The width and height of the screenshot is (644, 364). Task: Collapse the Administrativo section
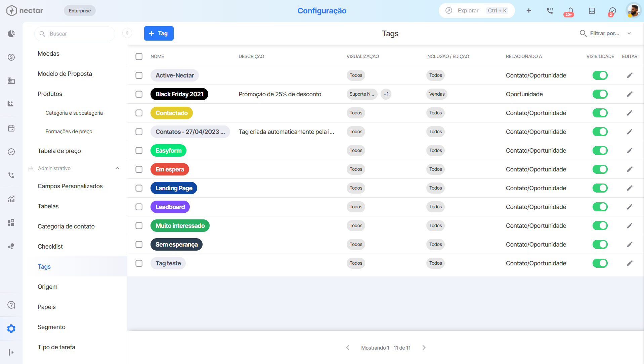tap(117, 168)
